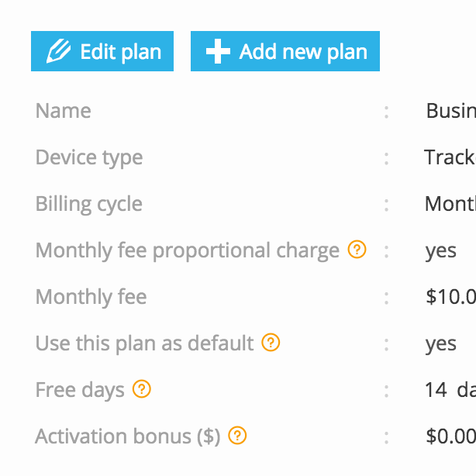476x476 pixels.
Task: Click the Name field label
Action: pyautogui.click(x=64, y=111)
